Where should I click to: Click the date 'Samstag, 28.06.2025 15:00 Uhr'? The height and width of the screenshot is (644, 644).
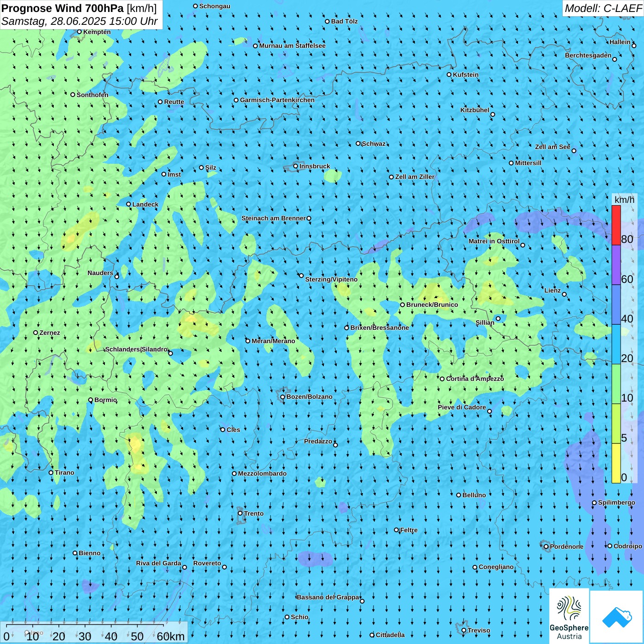(x=80, y=22)
